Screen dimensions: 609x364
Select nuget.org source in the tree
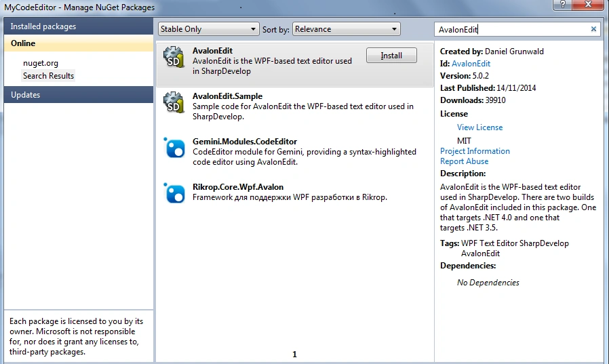pyautogui.click(x=41, y=63)
